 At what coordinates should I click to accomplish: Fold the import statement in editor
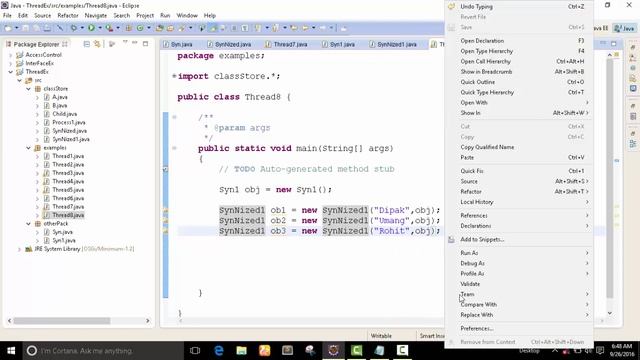(x=174, y=76)
